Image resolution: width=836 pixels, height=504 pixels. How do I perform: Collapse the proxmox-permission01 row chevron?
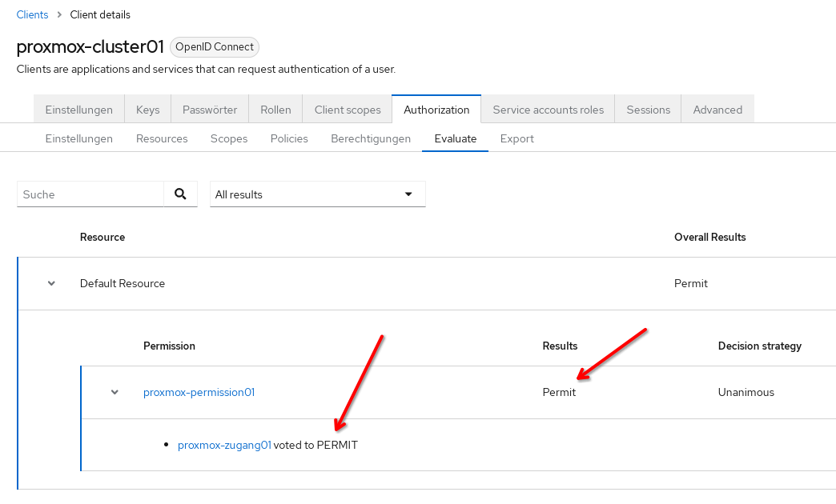[x=115, y=392]
